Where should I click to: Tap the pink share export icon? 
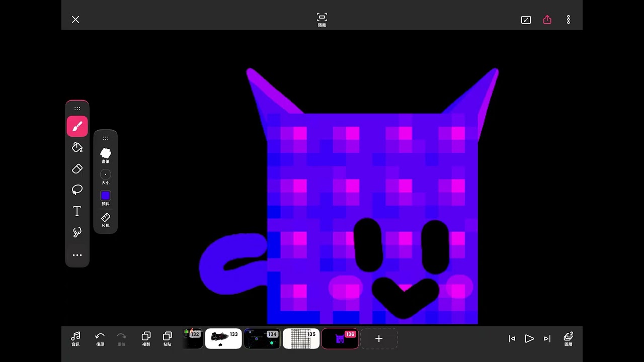547,20
